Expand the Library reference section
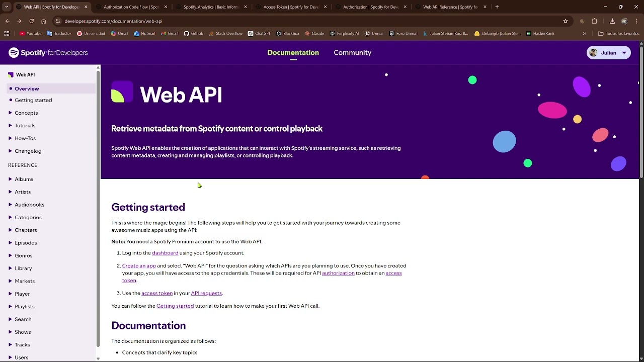Screen dimensions: 644x362 point(20,268)
